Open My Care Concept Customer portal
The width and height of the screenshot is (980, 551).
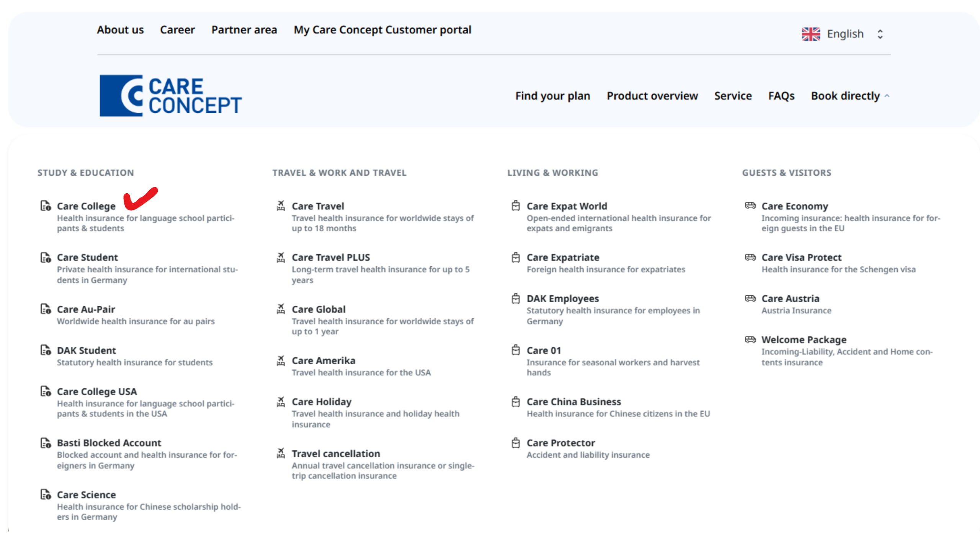[382, 30]
